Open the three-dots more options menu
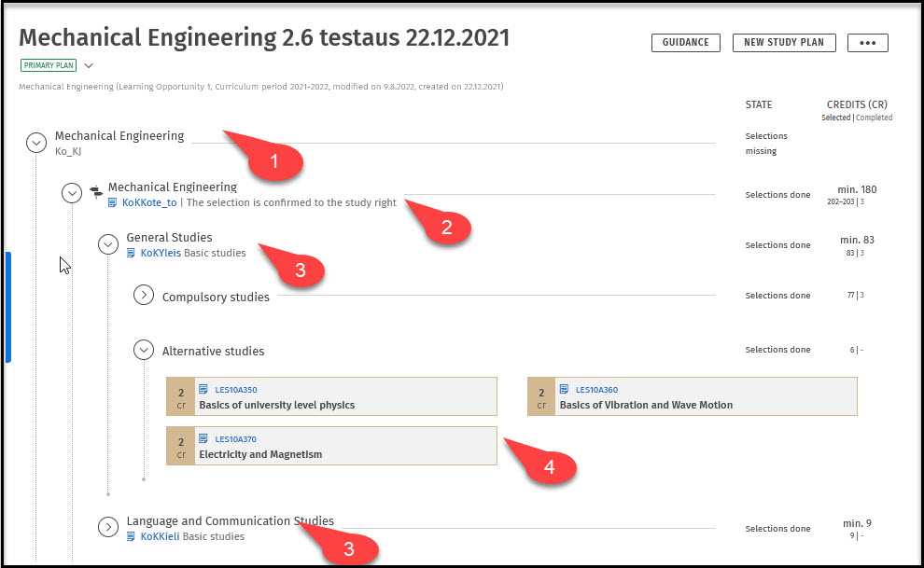924x568 pixels. 867,43
